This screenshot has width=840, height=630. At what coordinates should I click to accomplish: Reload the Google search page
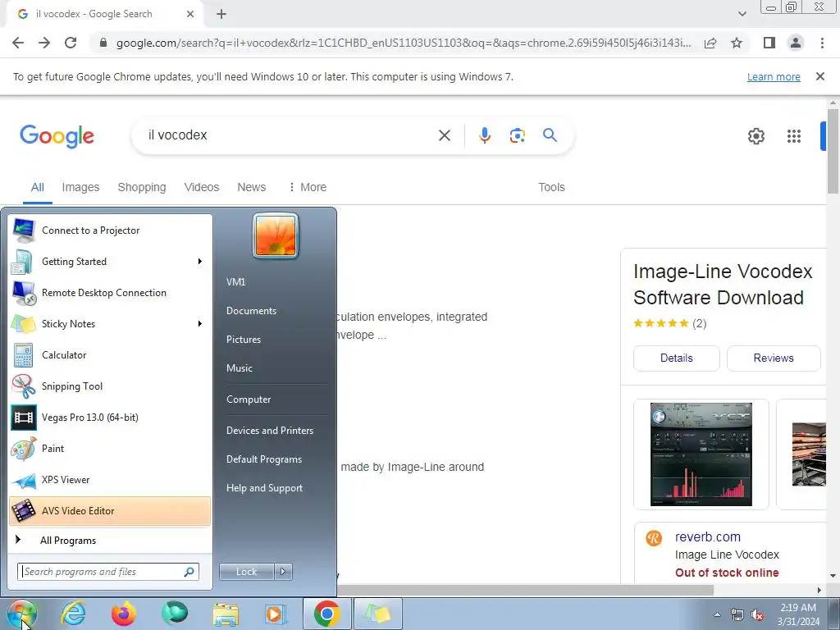click(x=71, y=43)
